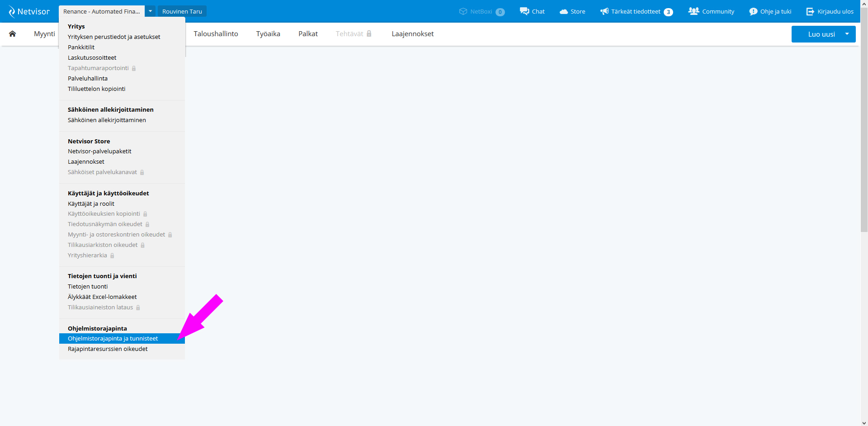Open NetBoxi inbox icon
This screenshot has height=426, width=868.
pyautogui.click(x=463, y=11)
